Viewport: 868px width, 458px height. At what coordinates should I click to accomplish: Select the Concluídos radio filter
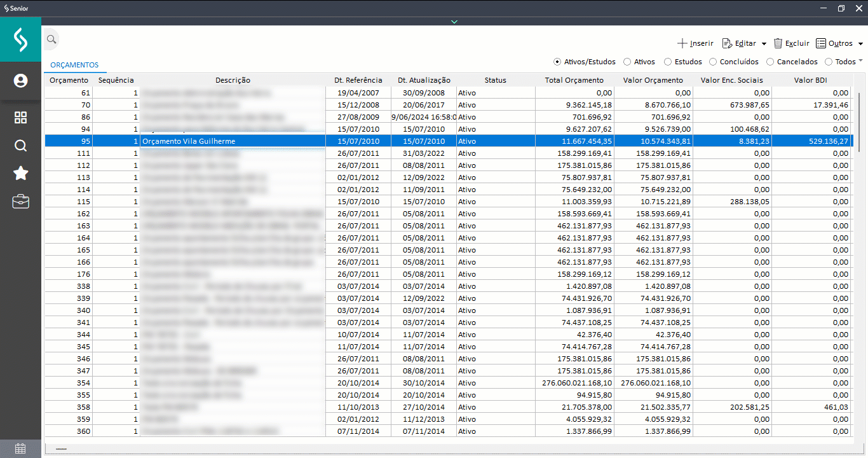click(713, 62)
